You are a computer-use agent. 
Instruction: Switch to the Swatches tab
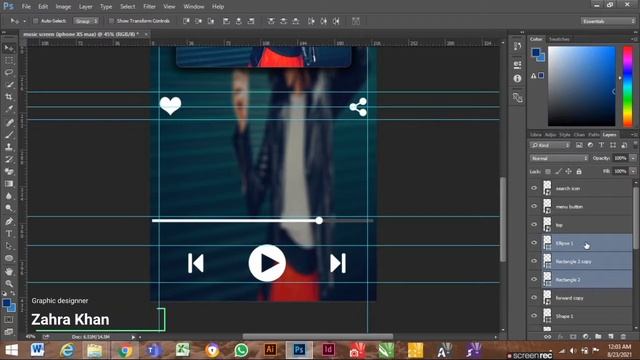pyautogui.click(x=559, y=39)
